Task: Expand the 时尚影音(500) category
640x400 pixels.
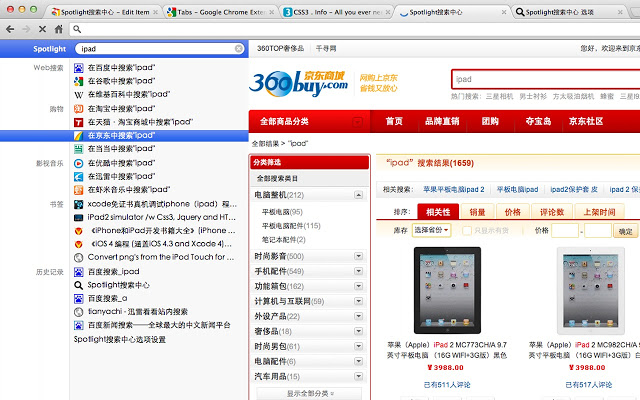Action: tap(358, 256)
